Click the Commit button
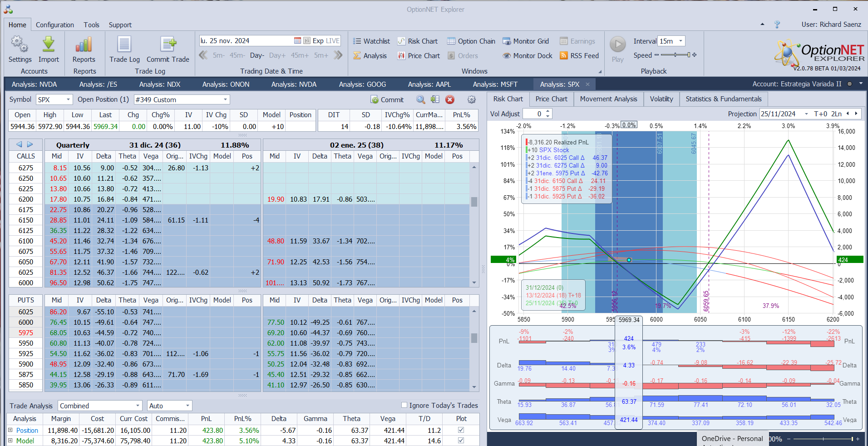Viewport: 868px width, 446px height. (x=387, y=100)
